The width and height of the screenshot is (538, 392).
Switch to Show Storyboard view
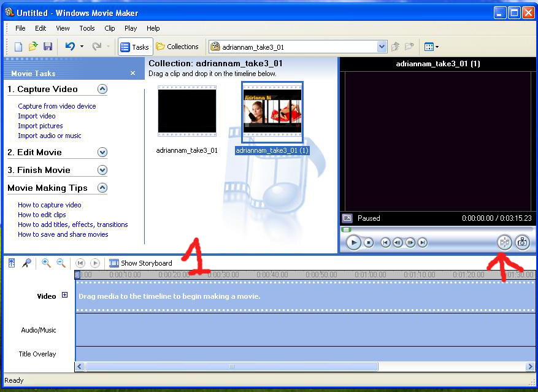(x=140, y=263)
